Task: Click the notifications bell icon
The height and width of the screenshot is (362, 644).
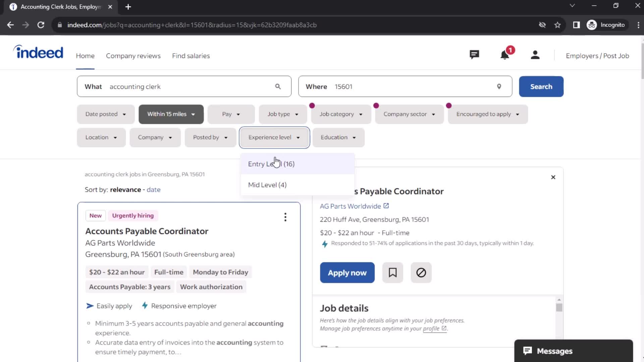Action: pyautogui.click(x=505, y=55)
